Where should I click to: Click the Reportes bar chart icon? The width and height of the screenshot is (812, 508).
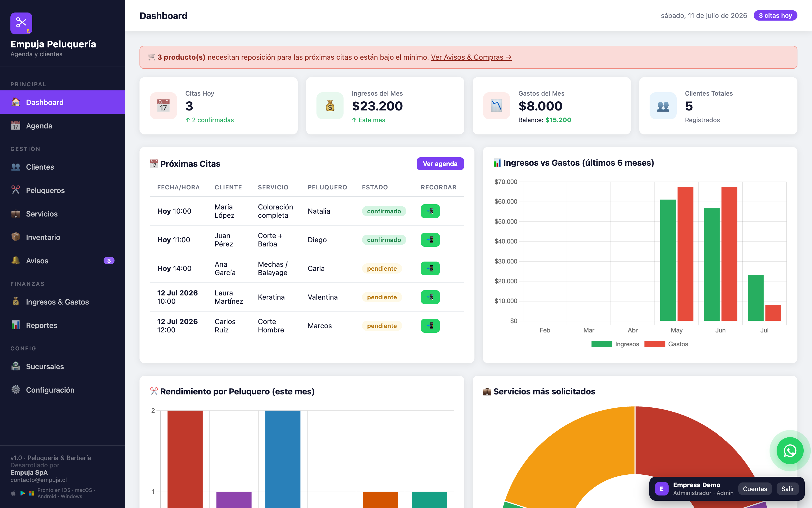click(16, 325)
